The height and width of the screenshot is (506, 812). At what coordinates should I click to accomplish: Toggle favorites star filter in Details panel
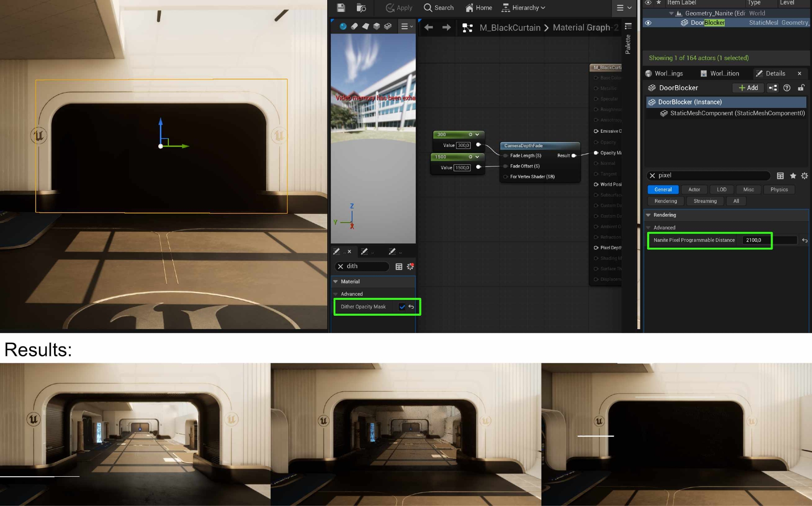click(x=793, y=176)
